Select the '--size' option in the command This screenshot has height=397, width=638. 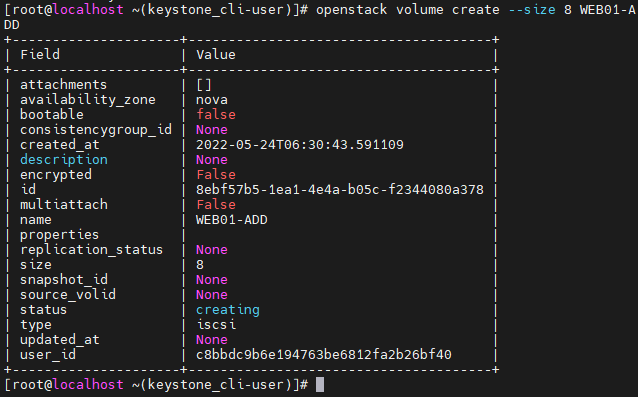(532, 9)
